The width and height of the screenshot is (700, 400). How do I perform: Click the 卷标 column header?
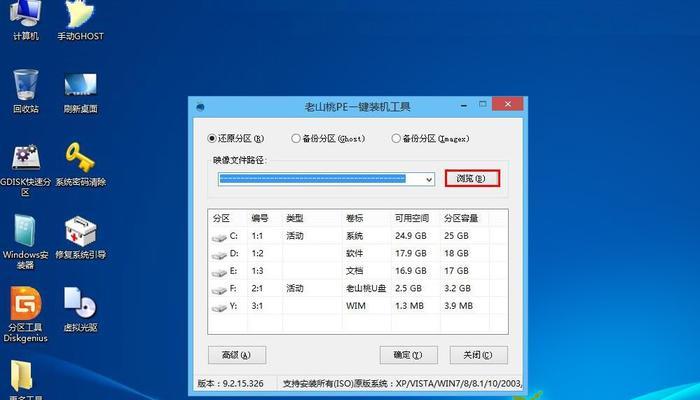[354, 218]
